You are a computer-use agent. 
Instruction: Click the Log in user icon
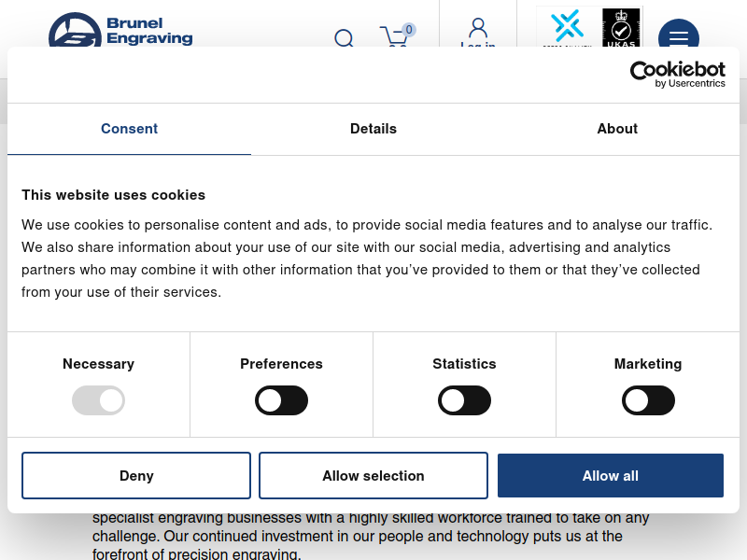(x=478, y=33)
